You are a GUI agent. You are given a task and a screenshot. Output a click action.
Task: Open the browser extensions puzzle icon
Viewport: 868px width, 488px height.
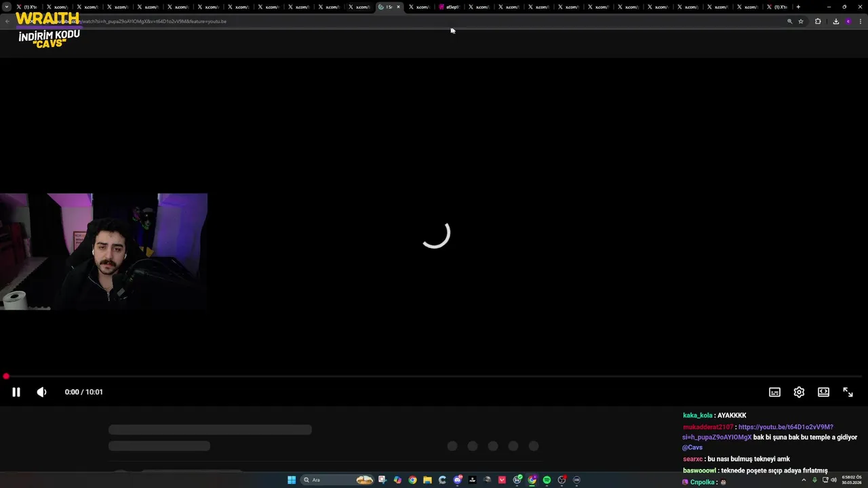[x=818, y=21]
